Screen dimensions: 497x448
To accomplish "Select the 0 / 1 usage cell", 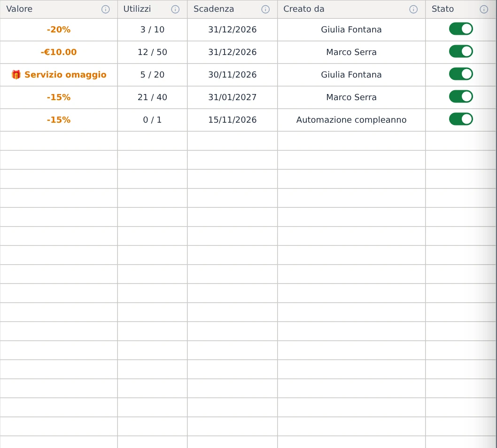I will 153,119.
